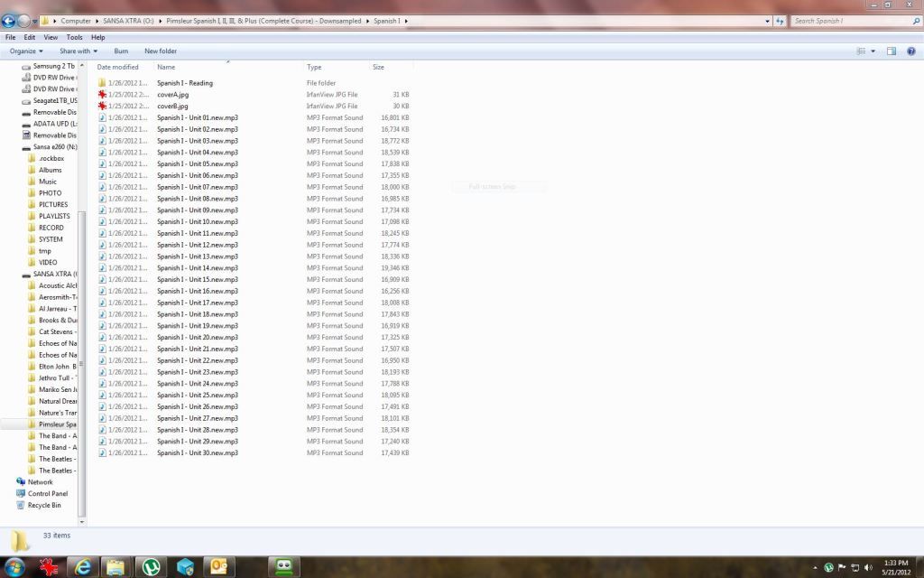Open the Share with dropdown
924x578 pixels.
pyautogui.click(x=79, y=51)
